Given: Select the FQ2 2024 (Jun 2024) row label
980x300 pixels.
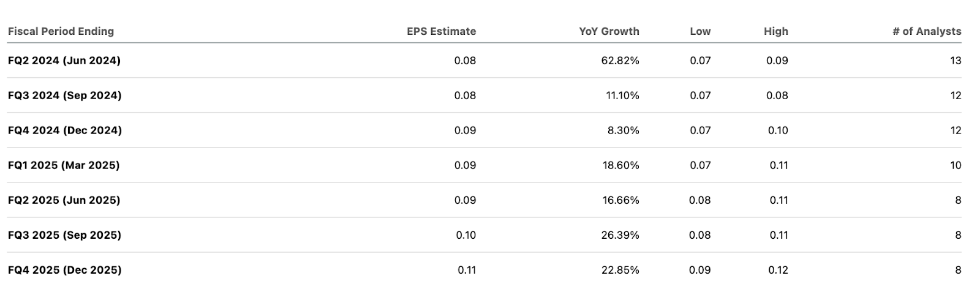Looking at the screenshot, I should 64,61.
